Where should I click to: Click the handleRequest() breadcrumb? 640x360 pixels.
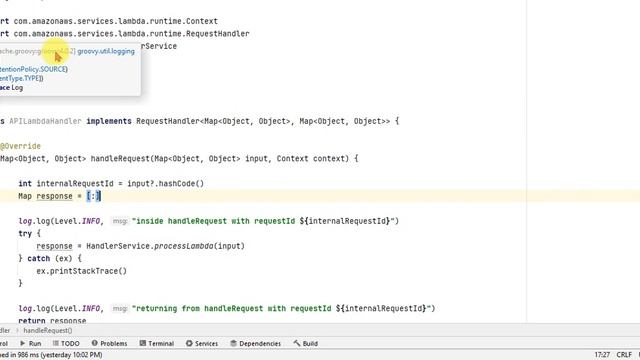[x=48, y=331]
